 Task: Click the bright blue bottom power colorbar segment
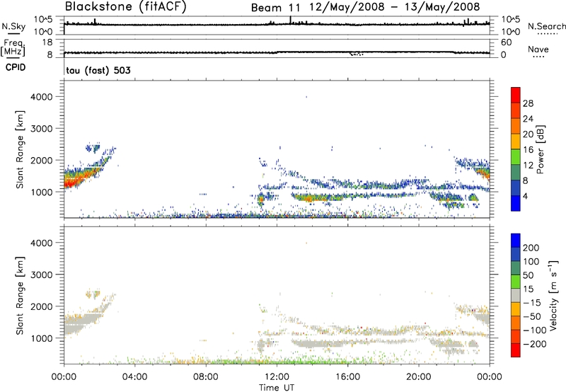coord(516,203)
